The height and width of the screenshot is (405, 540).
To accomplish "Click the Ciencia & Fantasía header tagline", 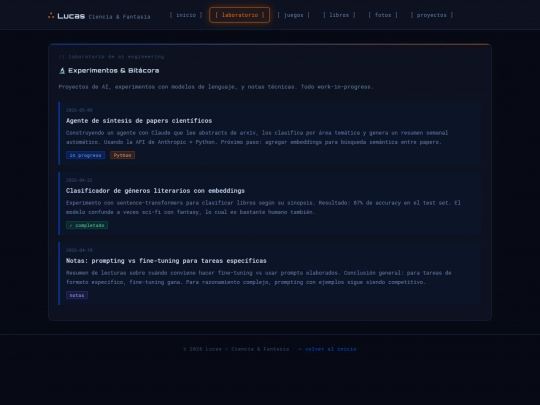I will click(120, 17).
